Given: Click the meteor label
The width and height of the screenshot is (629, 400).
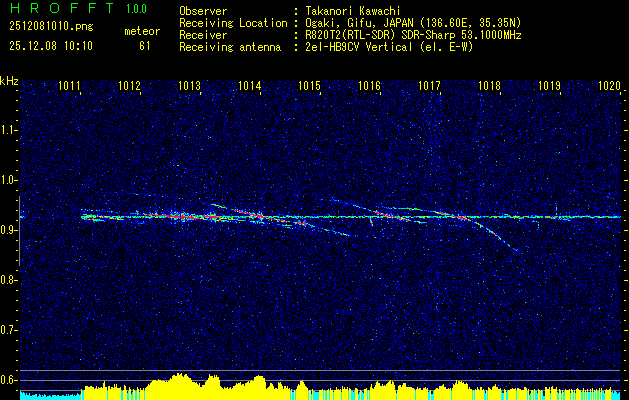Looking at the screenshot, I should [142, 31].
